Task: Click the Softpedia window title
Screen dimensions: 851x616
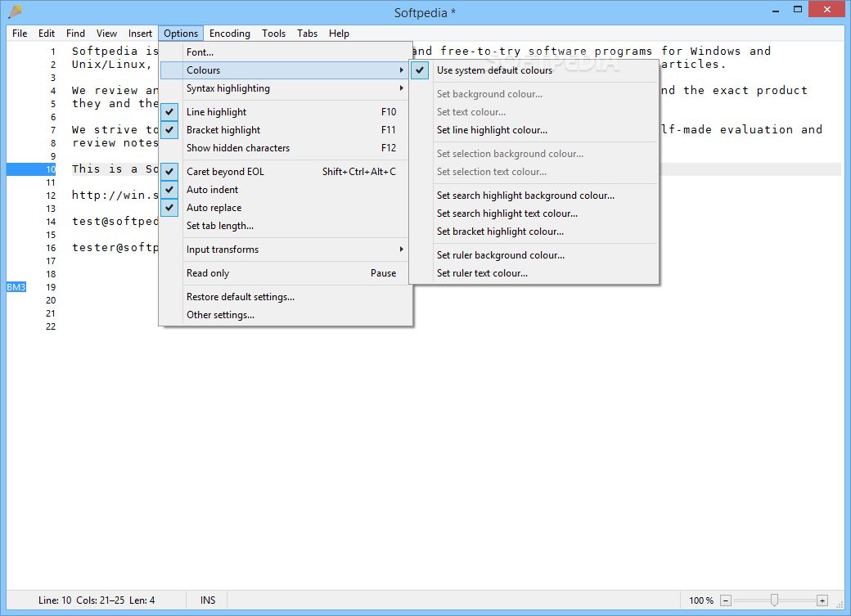Action: pos(425,12)
